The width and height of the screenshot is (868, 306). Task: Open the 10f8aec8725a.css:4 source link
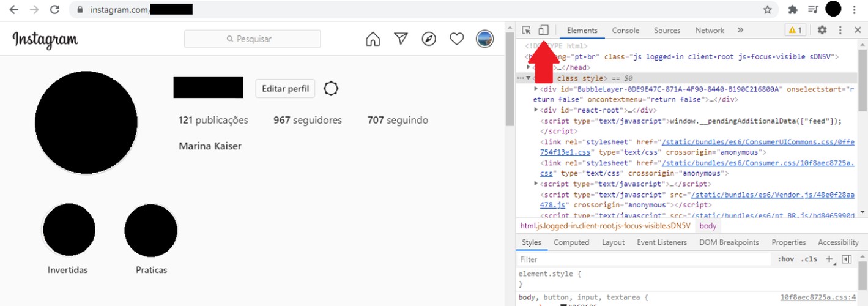[x=818, y=297]
